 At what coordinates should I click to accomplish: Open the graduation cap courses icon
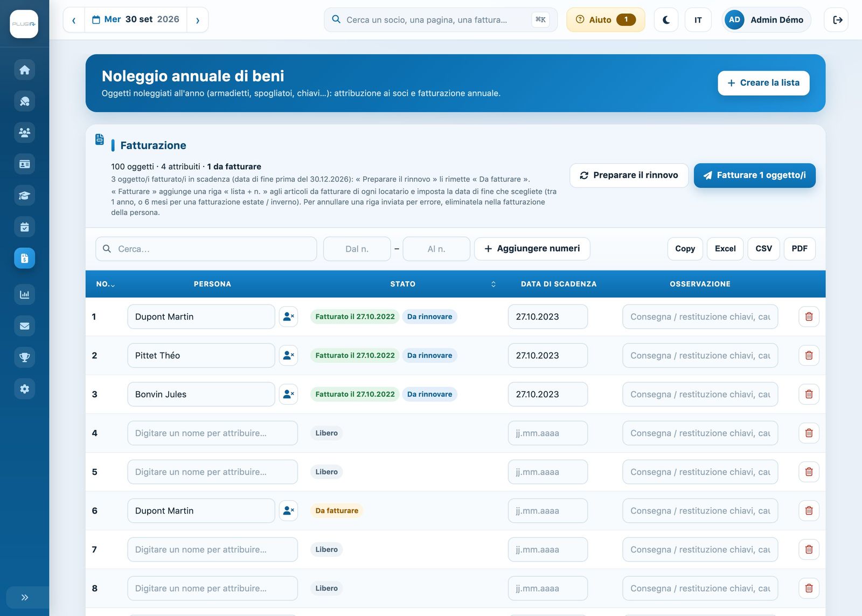[24, 196]
